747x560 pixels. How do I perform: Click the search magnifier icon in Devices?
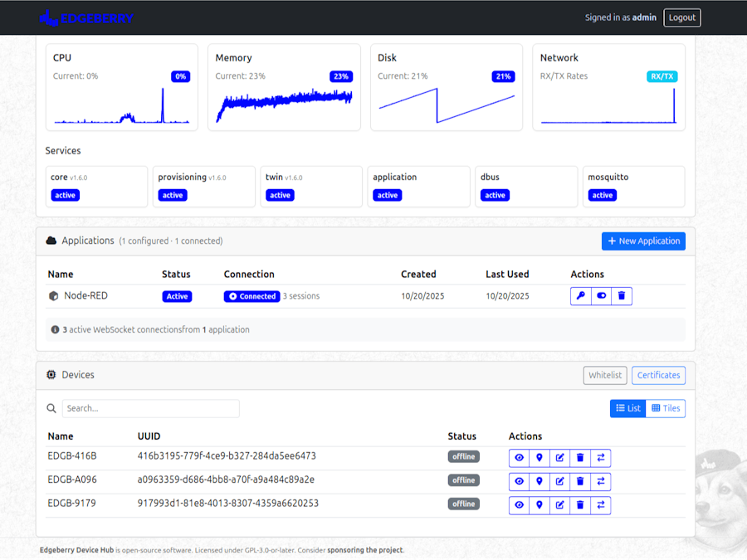coord(51,408)
